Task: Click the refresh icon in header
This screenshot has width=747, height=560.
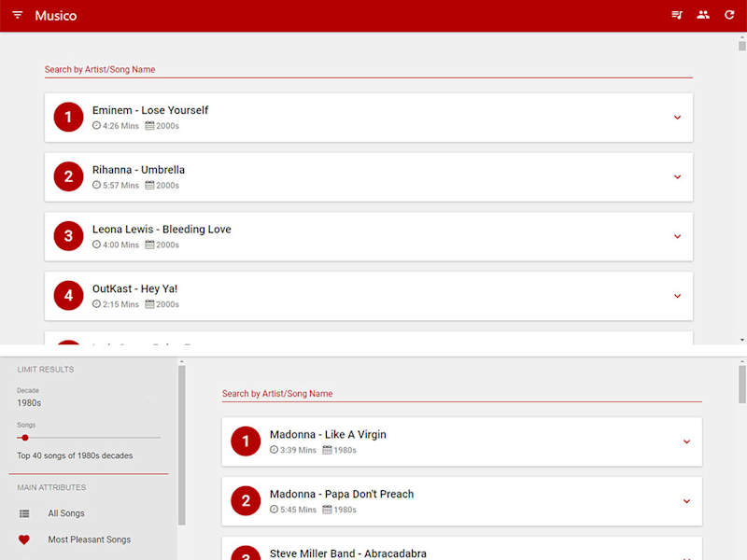Action: point(729,15)
